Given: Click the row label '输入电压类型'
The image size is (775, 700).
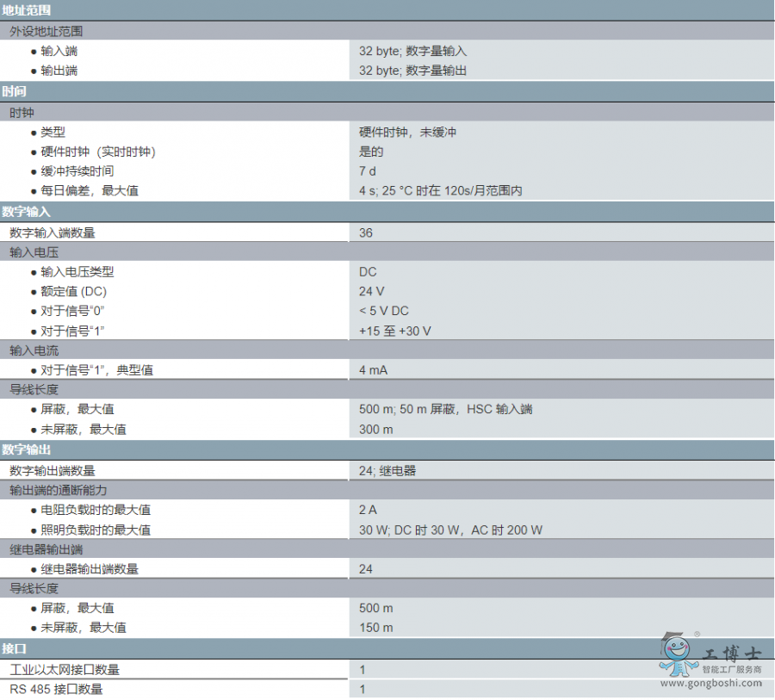Looking at the screenshot, I should [x=77, y=272].
